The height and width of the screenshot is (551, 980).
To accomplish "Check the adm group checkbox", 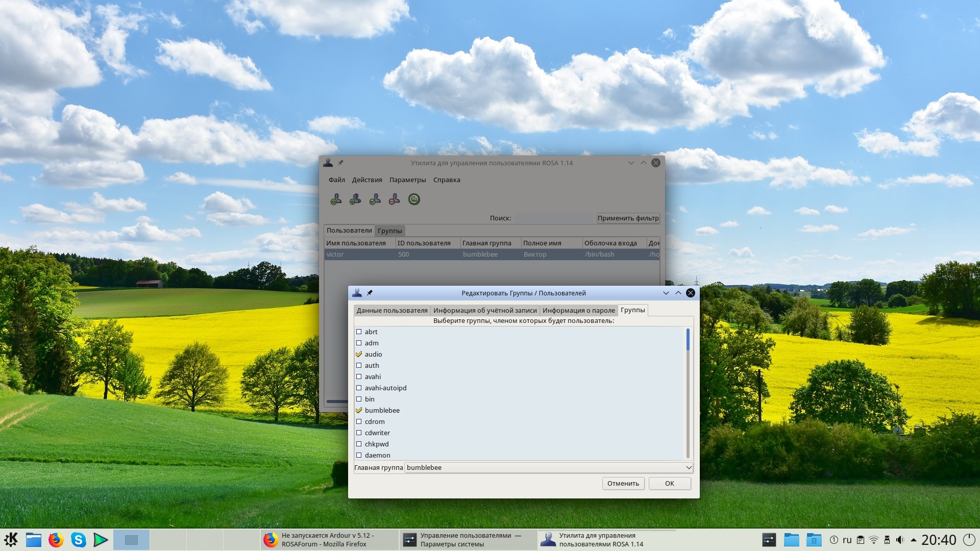I will (359, 343).
